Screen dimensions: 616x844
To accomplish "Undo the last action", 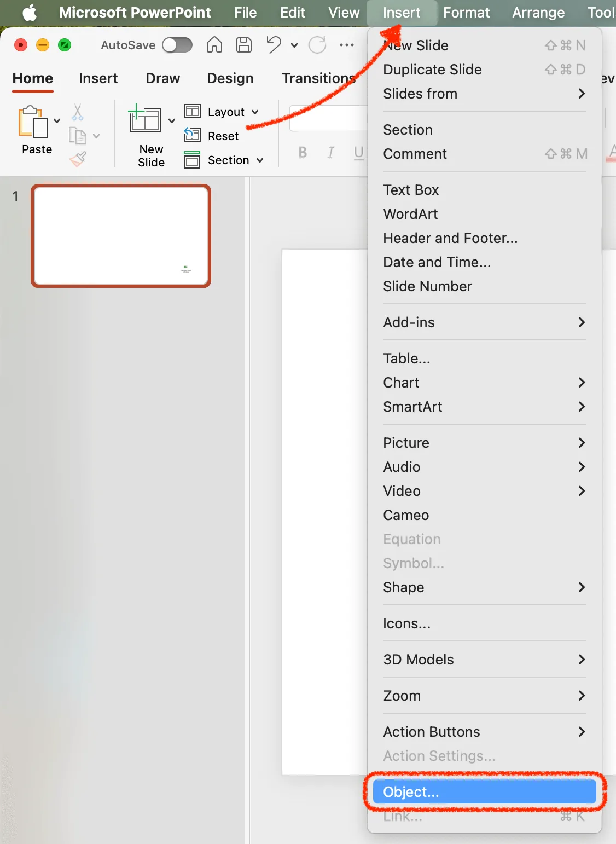I will 274,45.
